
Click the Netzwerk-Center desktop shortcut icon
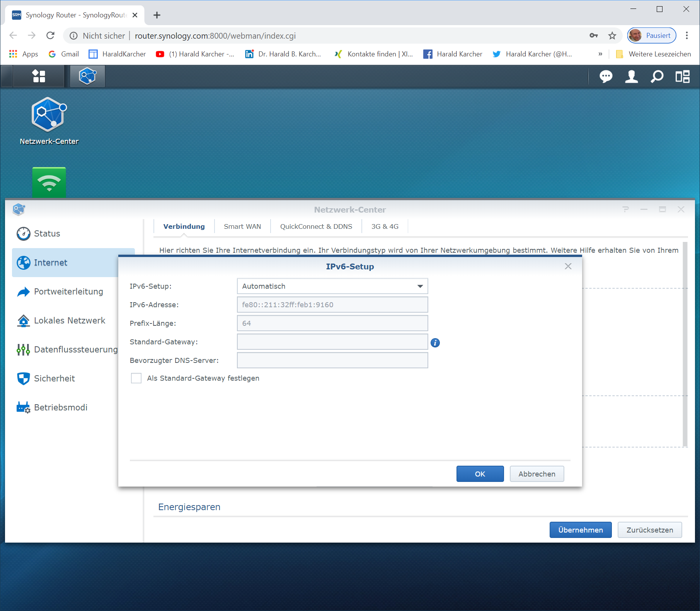click(x=49, y=115)
